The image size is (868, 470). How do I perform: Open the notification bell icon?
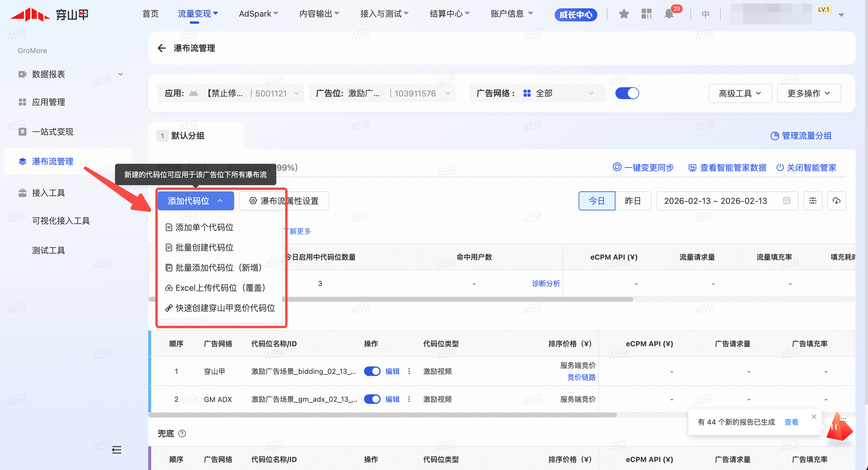[669, 14]
